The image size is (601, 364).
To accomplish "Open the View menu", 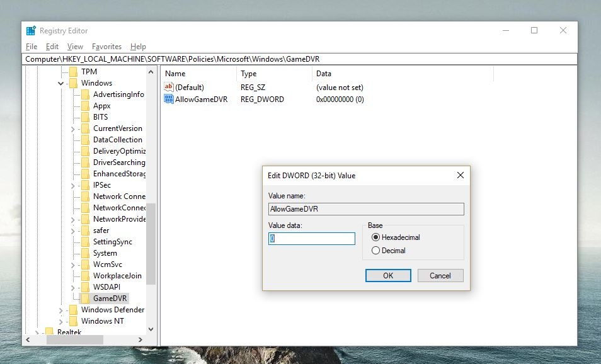I will pyautogui.click(x=75, y=47).
